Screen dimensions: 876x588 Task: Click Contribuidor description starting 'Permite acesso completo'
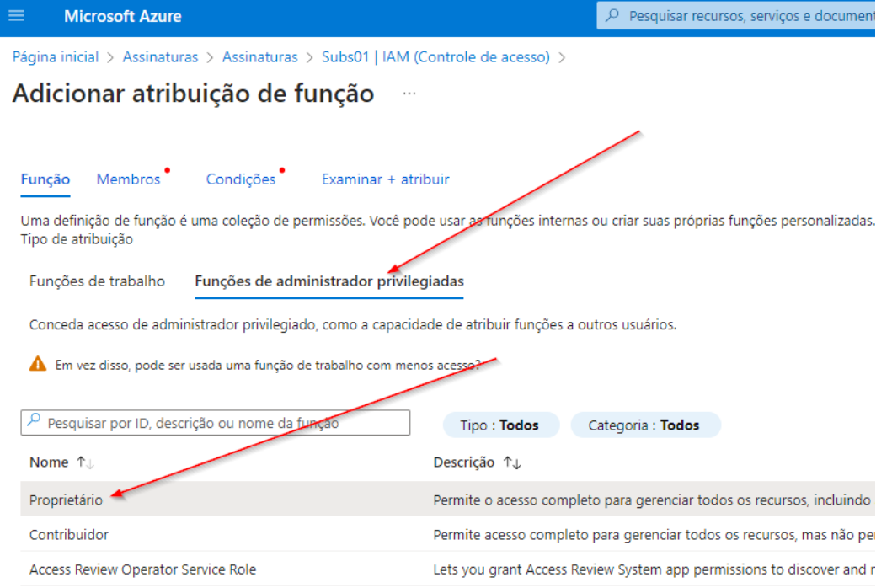coord(654,535)
